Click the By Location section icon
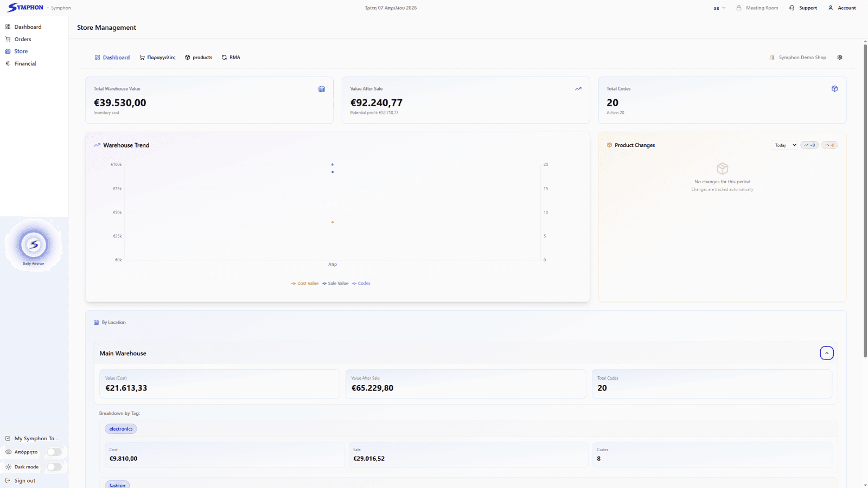 97,323
